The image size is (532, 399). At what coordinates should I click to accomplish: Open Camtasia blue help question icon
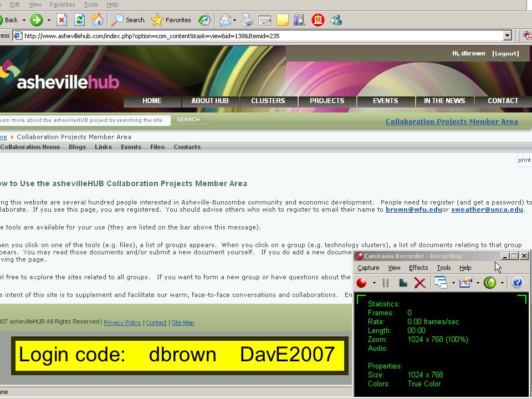[518, 283]
